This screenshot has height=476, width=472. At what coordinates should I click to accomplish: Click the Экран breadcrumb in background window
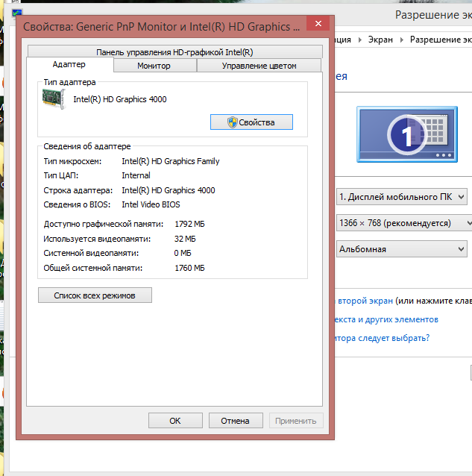coord(380,40)
